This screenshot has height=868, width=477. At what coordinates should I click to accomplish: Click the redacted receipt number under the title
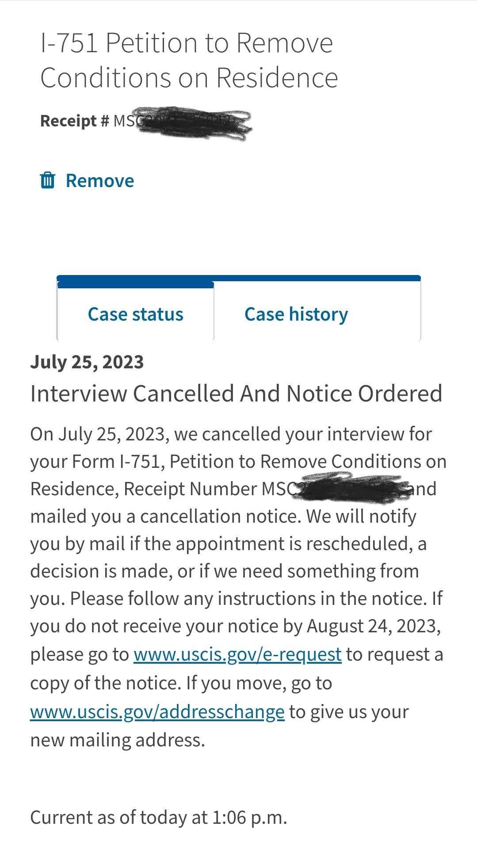(182, 122)
